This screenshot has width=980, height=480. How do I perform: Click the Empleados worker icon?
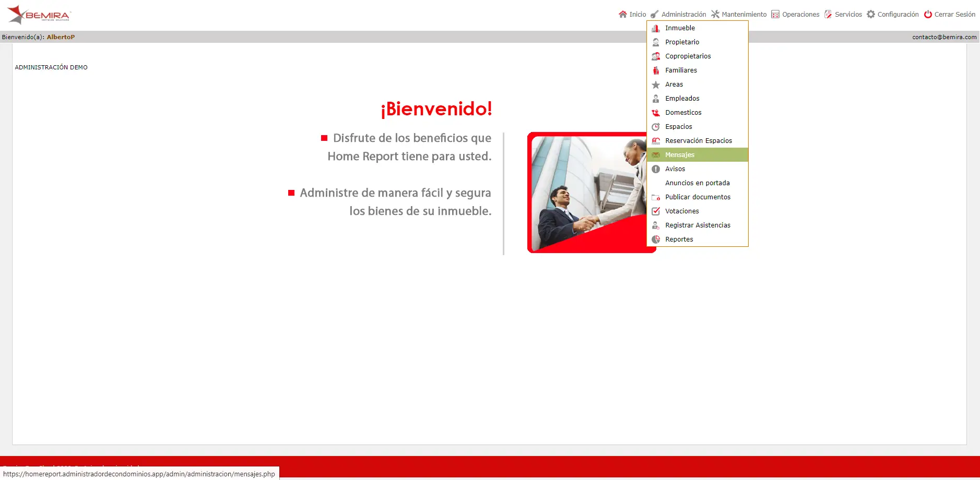(656, 99)
